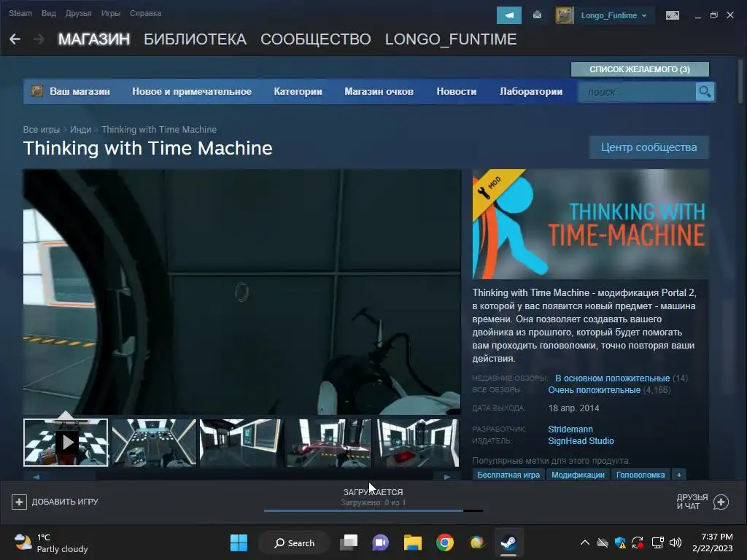Go forward with the forward arrow
This screenshot has width=747, height=560.
[39, 39]
